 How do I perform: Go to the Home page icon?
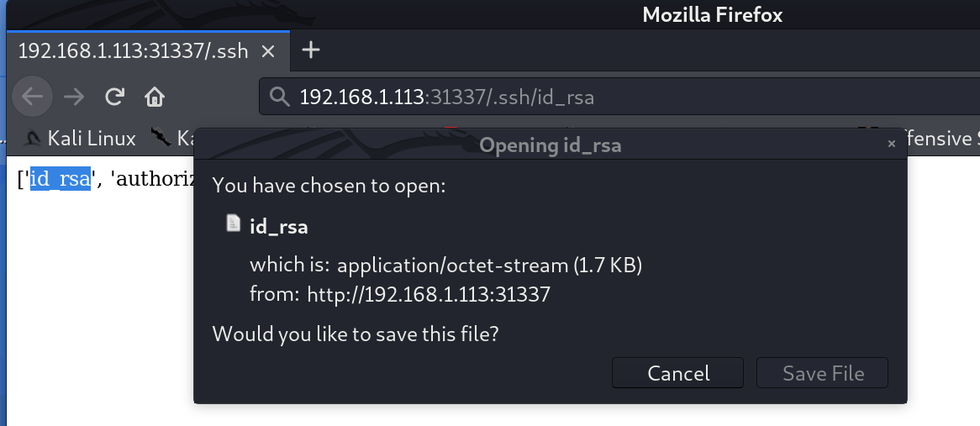pyautogui.click(x=155, y=97)
